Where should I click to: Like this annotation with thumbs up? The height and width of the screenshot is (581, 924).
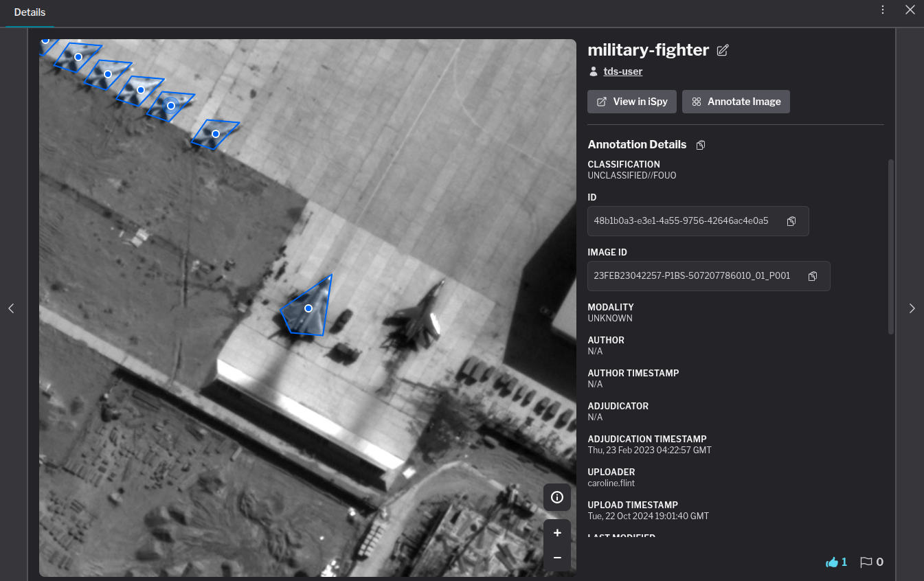(833, 562)
